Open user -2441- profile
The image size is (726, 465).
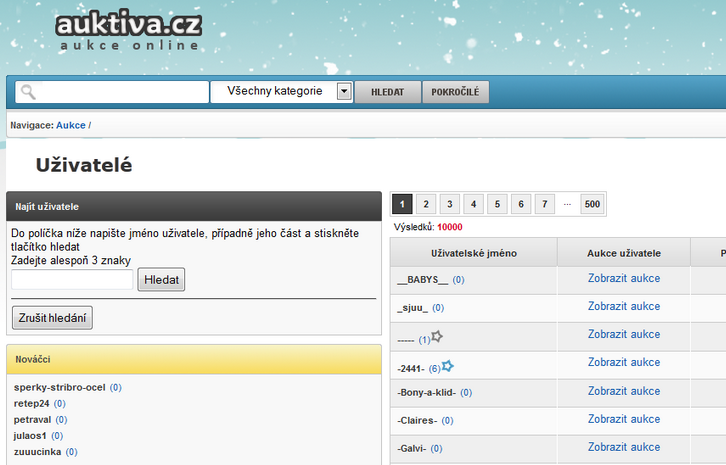[411, 369]
